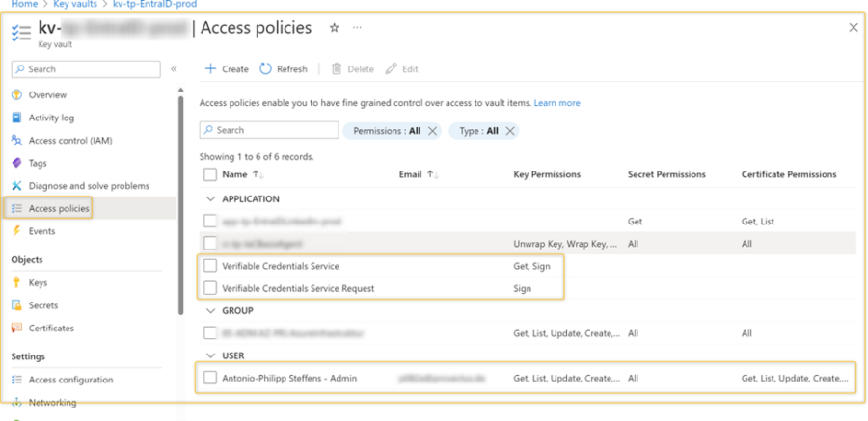Click the key vault checklist header icon

[21, 33]
